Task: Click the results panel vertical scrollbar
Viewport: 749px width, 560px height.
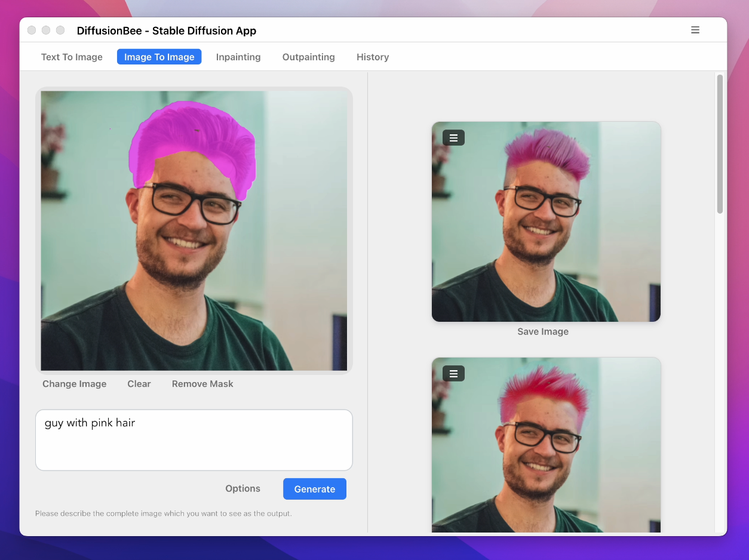Action: (x=720, y=143)
